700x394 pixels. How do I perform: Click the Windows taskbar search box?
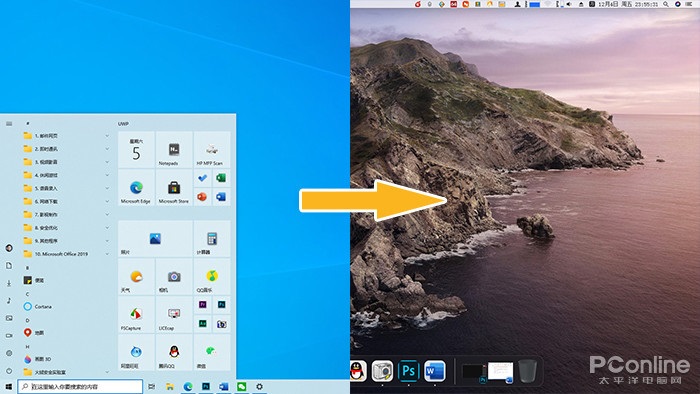tap(80, 386)
